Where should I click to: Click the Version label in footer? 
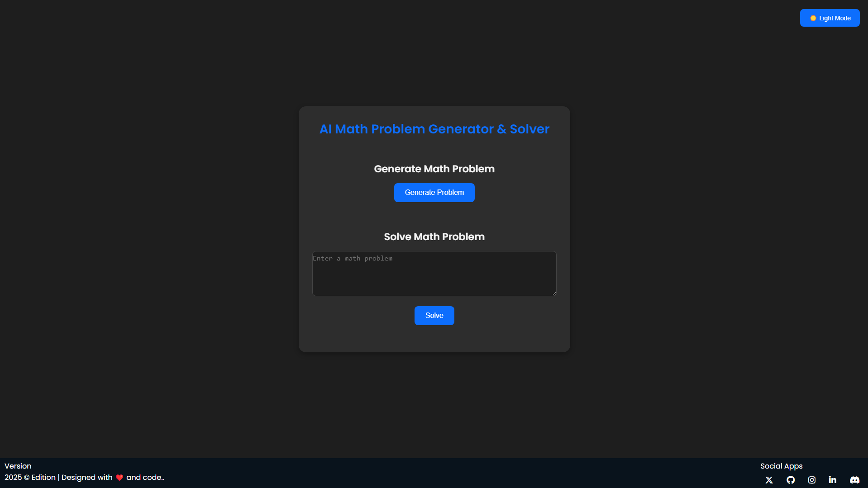tap(18, 466)
